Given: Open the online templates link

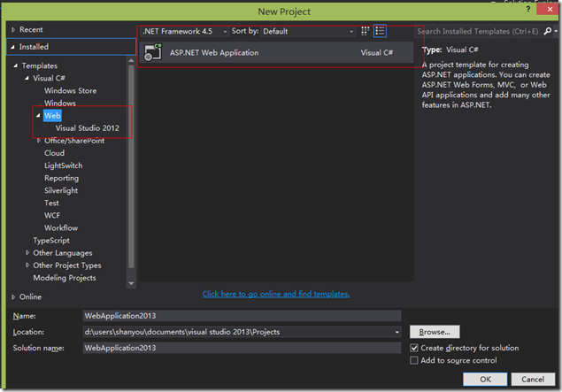Looking at the screenshot, I should pos(276,294).
